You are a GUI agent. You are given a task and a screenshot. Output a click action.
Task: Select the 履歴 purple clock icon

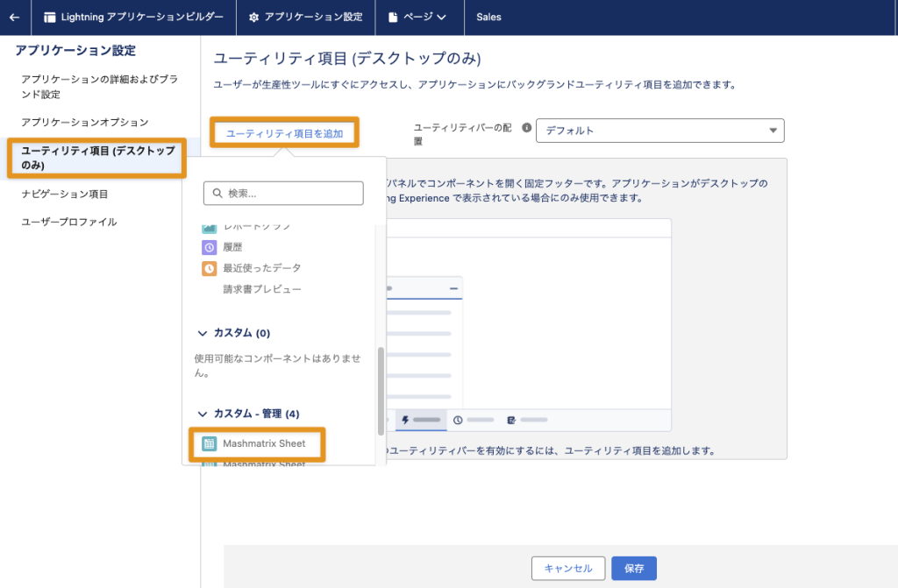point(209,248)
